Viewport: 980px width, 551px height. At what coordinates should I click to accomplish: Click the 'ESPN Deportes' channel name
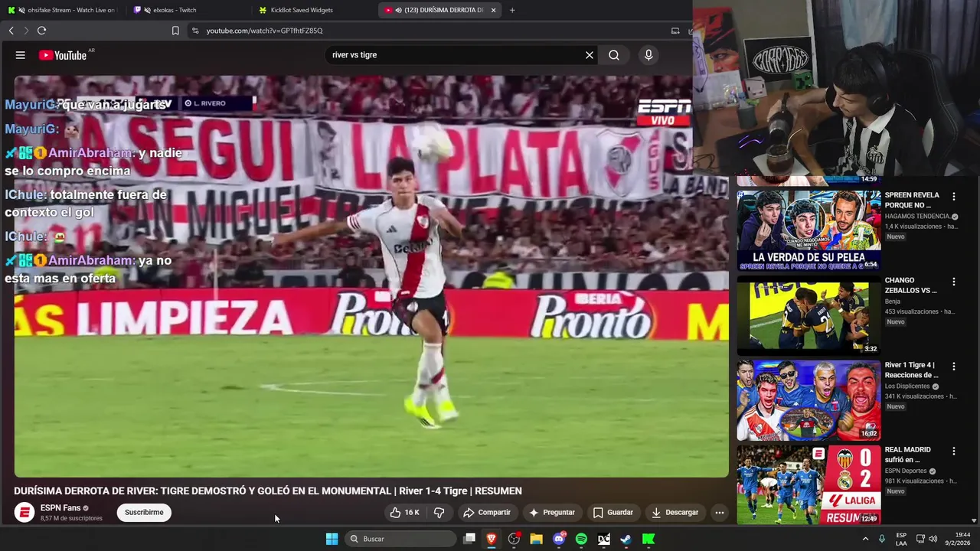pos(906,471)
